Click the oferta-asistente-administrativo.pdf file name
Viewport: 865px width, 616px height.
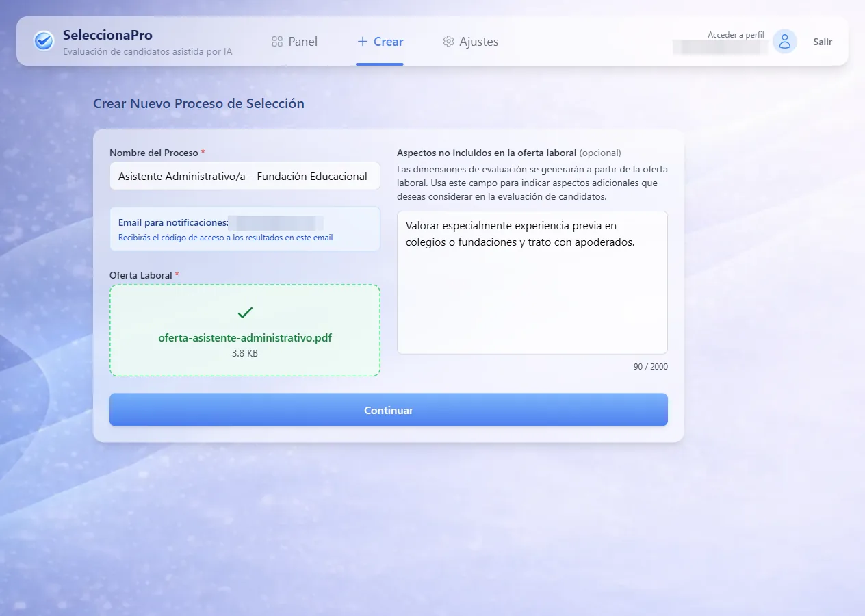tap(245, 338)
